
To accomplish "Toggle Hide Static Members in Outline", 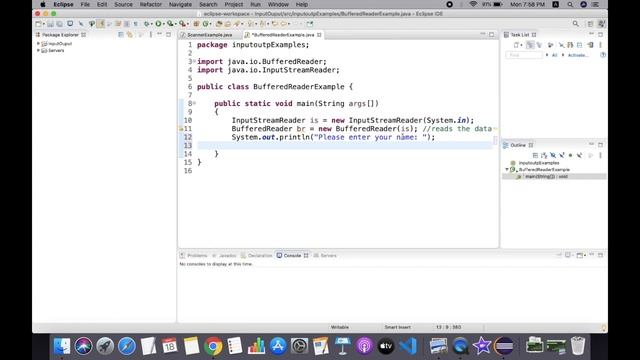I will tap(562, 155).
